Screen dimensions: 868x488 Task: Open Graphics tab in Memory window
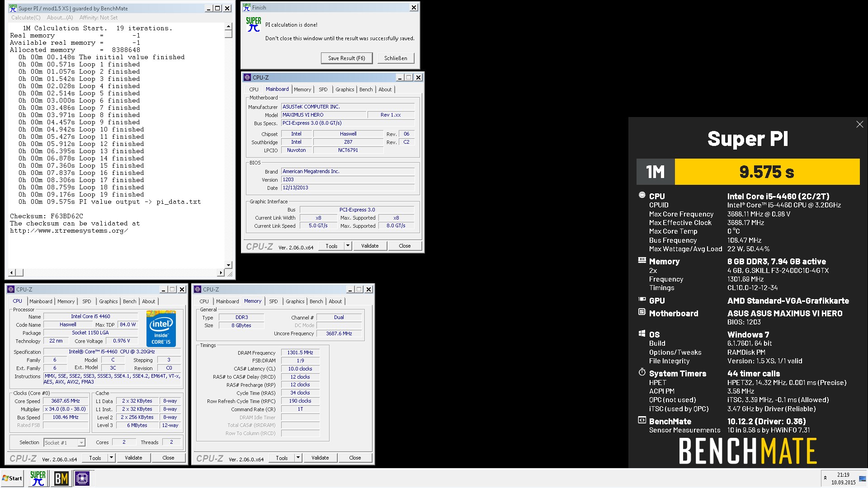[295, 301]
